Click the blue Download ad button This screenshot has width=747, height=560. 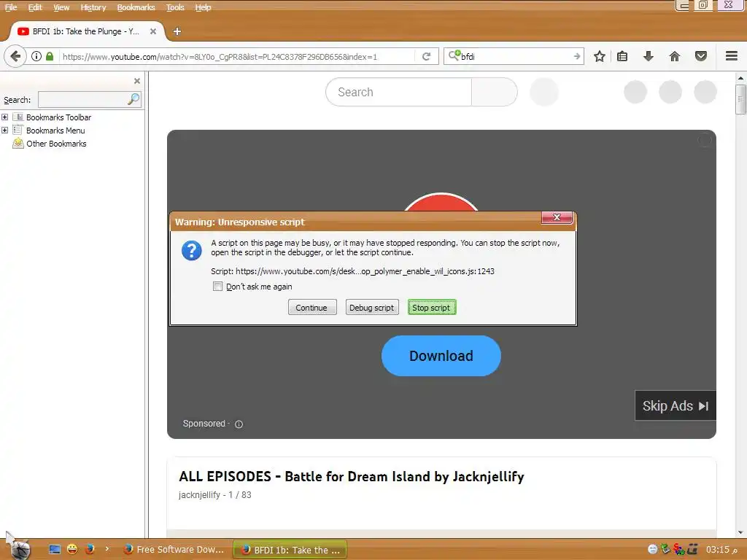pyautogui.click(x=441, y=356)
